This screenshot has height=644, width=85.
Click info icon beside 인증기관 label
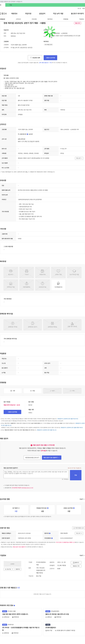[x=50, y=533]
